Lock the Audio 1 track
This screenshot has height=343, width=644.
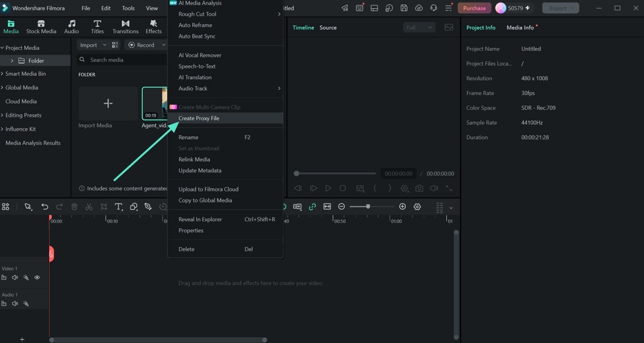(4, 303)
